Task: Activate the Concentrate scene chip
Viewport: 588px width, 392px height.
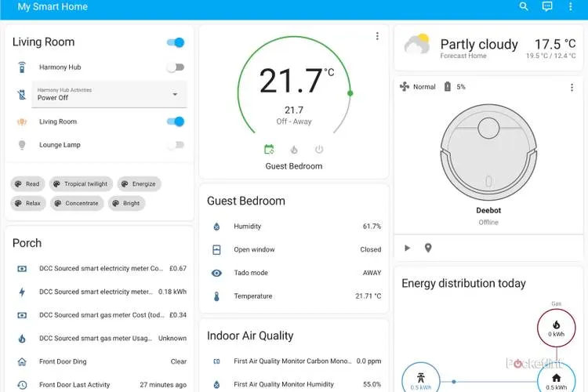Action: [77, 203]
